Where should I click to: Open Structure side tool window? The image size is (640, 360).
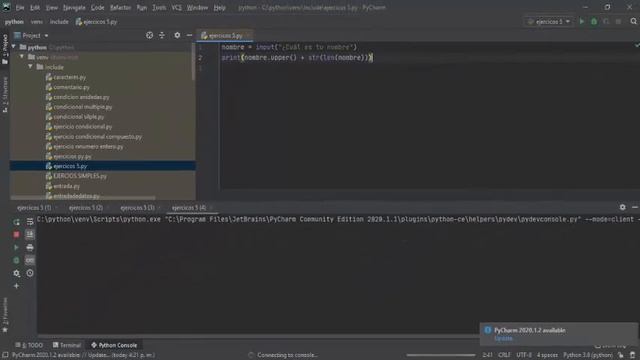[5, 95]
